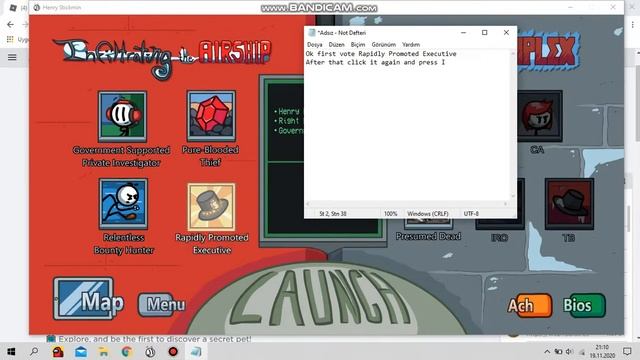
Task: Open the Among Us taskbar icon
Action: tap(58, 351)
